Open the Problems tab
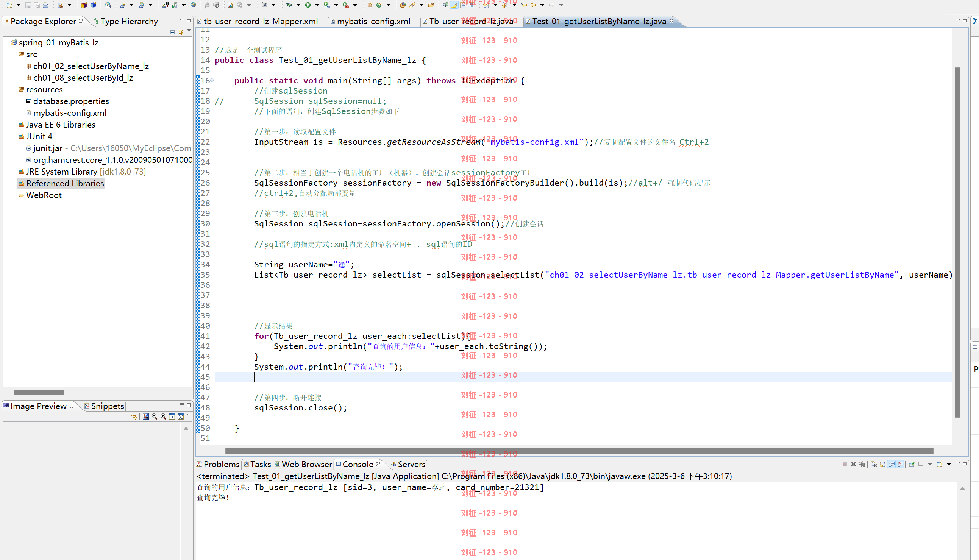979x560 pixels. pos(218,465)
